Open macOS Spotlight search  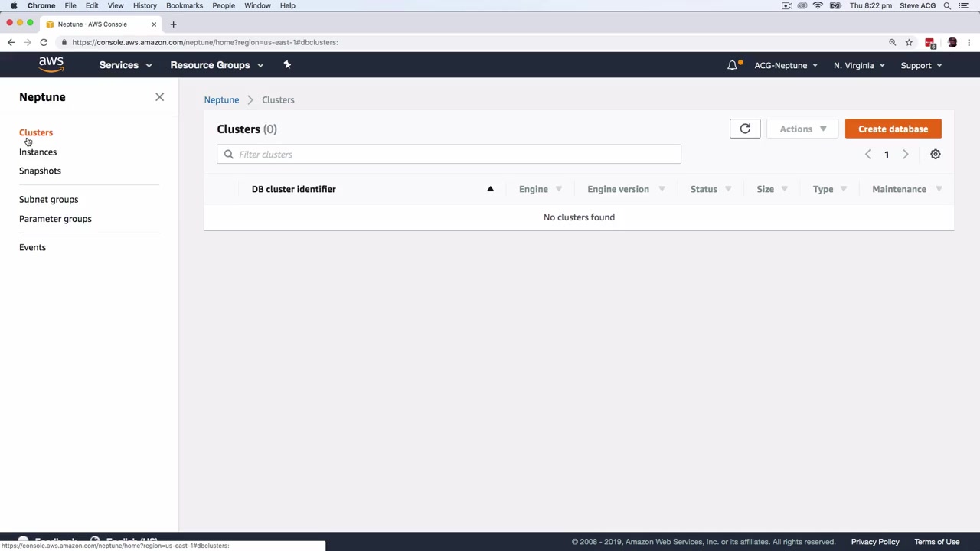tap(947, 5)
